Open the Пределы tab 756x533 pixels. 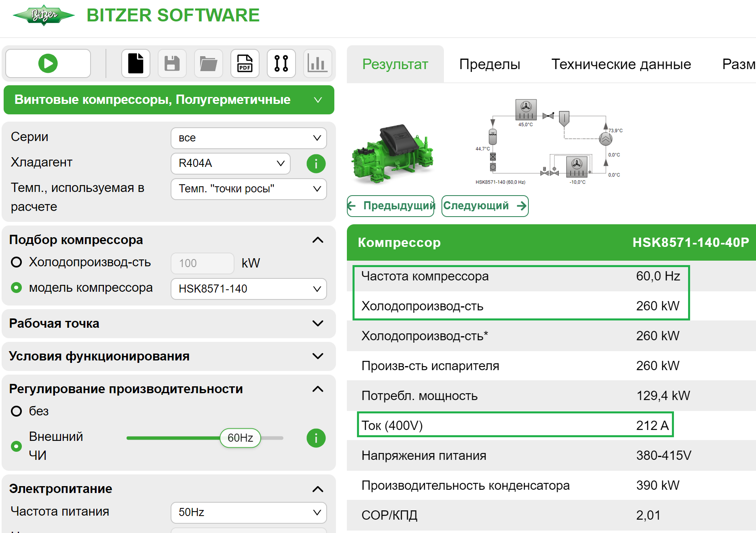pos(490,64)
